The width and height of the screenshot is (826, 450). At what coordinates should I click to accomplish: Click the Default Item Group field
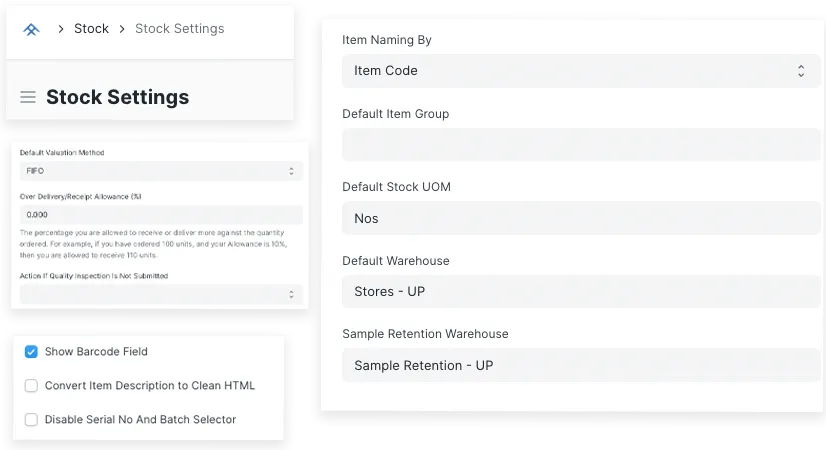click(579, 145)
